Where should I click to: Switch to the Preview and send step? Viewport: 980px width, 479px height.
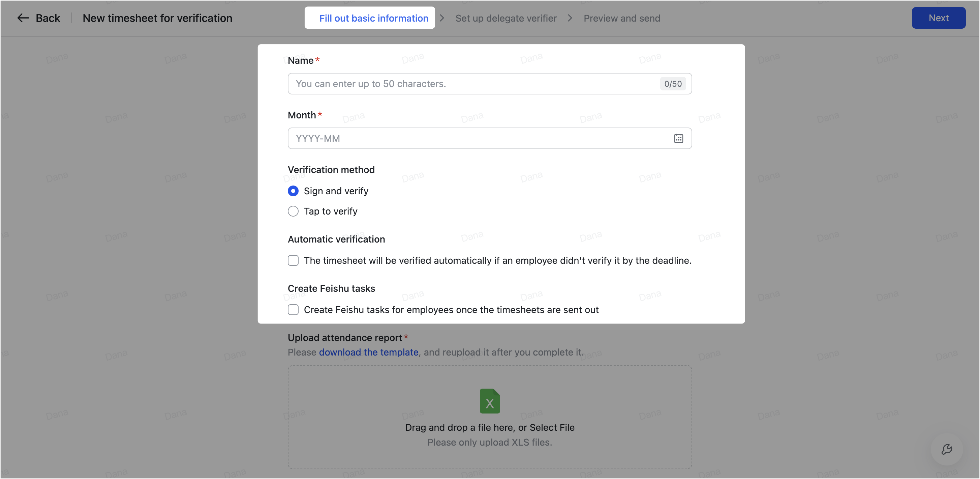pos(622,18)
